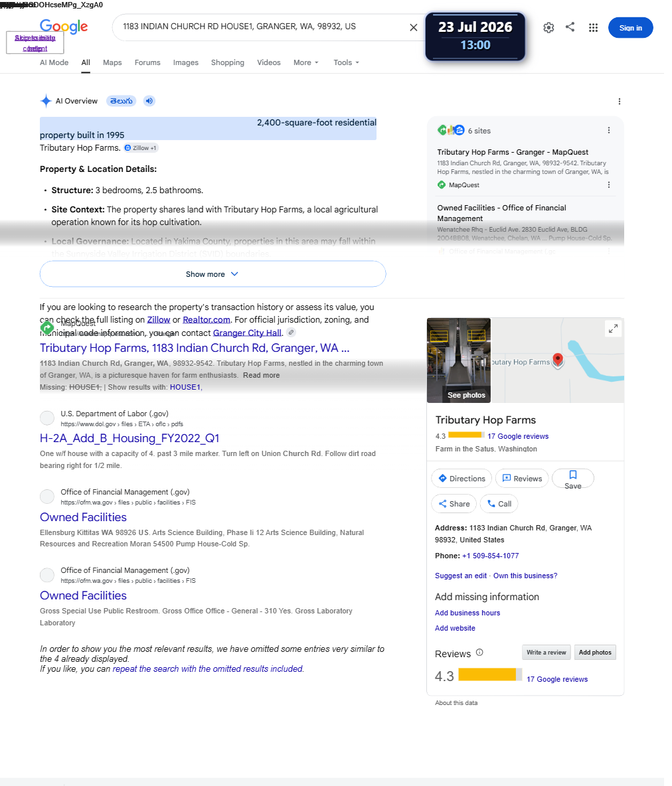Open the Tributary Hop Farms MapQuest result title

coord(195,348)
